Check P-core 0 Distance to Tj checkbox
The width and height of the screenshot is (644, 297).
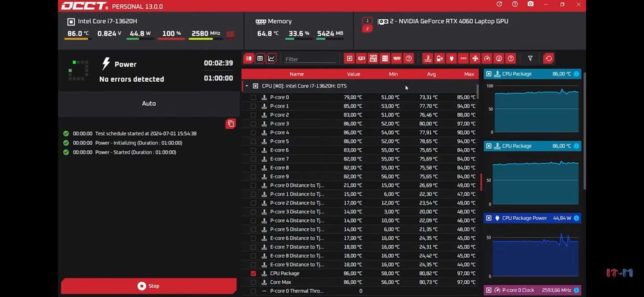[253, 186]
